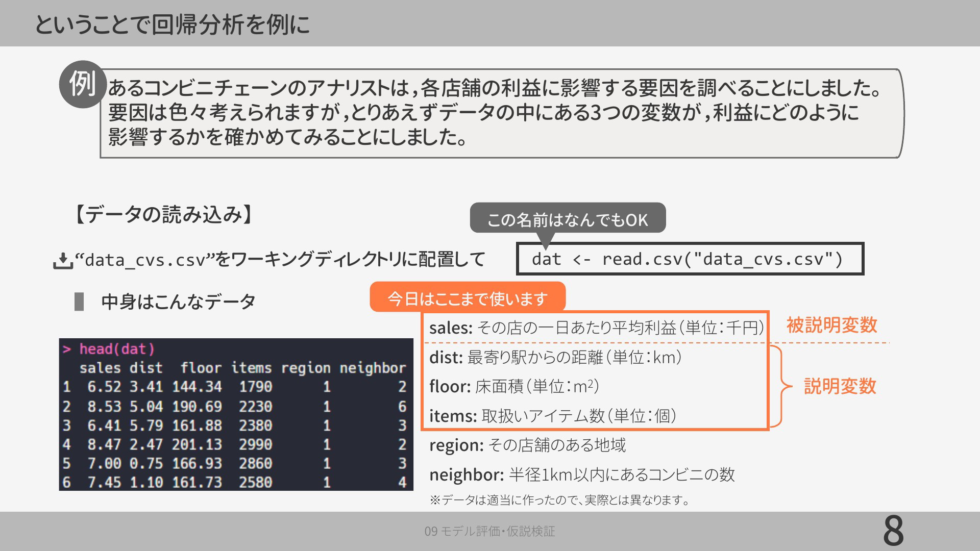
Task: Click the items value 2860
Action: click(x=256, y=463)
